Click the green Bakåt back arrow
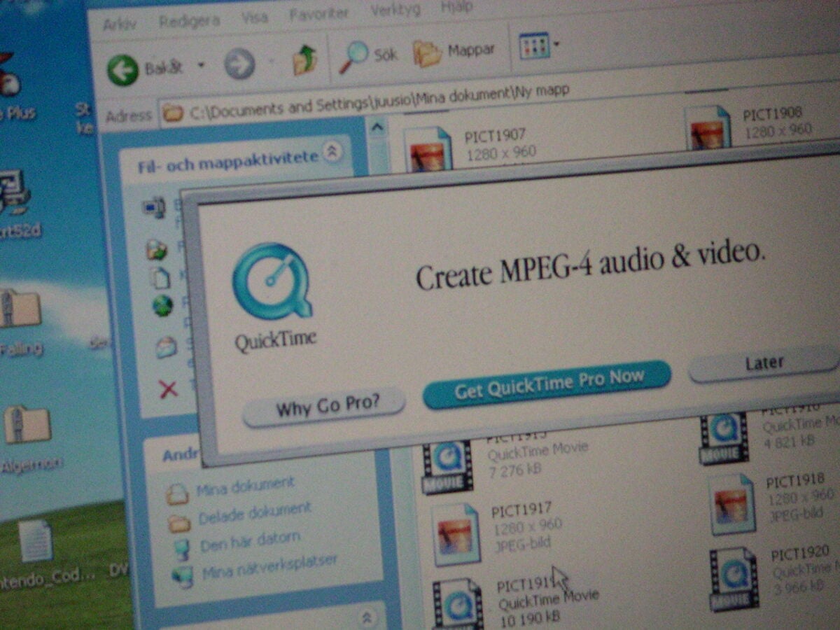Viewport: 840px width, 630px height. click(124, 71)
